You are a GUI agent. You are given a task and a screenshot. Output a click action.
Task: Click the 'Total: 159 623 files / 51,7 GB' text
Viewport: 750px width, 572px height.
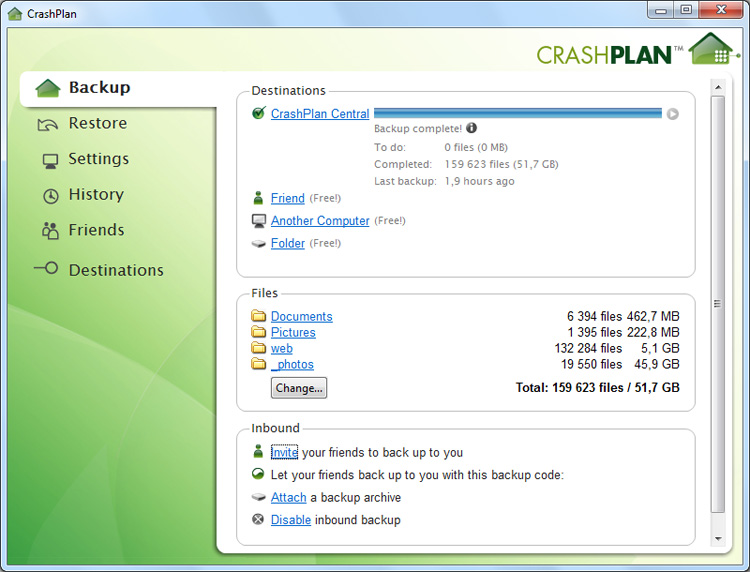tap(597, 387)
